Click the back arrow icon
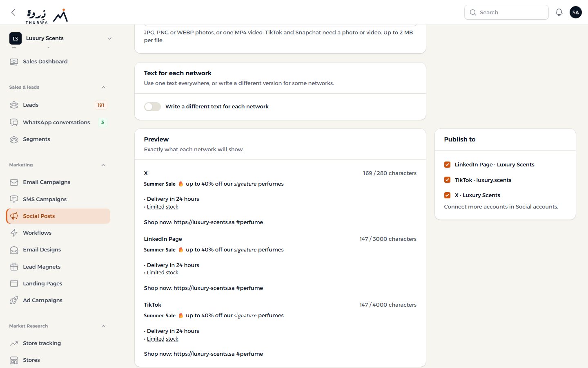The image size is (588, 368). pos(13,12)
